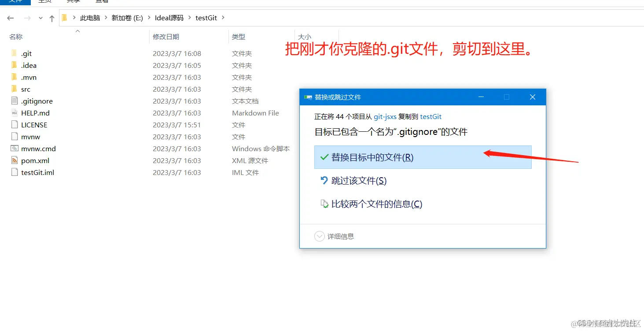
Task: Navigate up one level with the up arrow
Action: pyautogui.click(x=52, y=18)
